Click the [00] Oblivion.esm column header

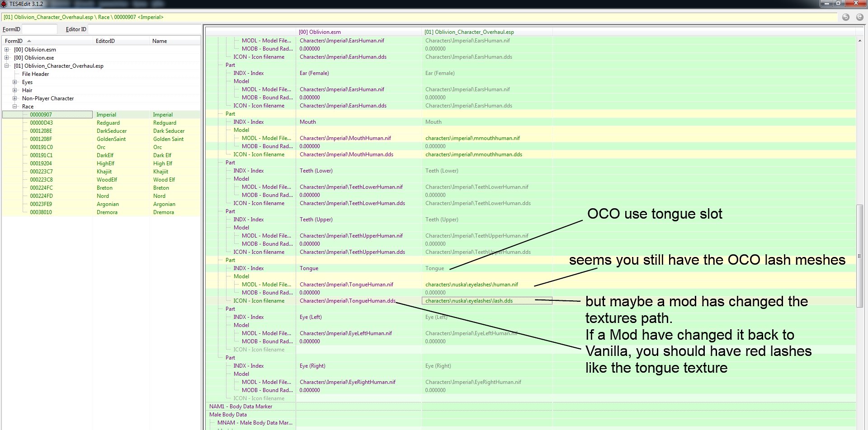click(x=359, y=32)
